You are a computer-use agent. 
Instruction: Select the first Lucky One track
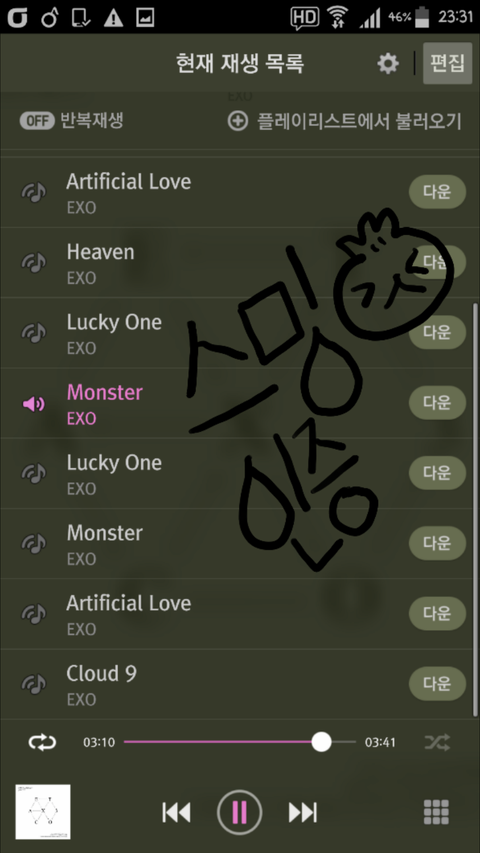240,332
